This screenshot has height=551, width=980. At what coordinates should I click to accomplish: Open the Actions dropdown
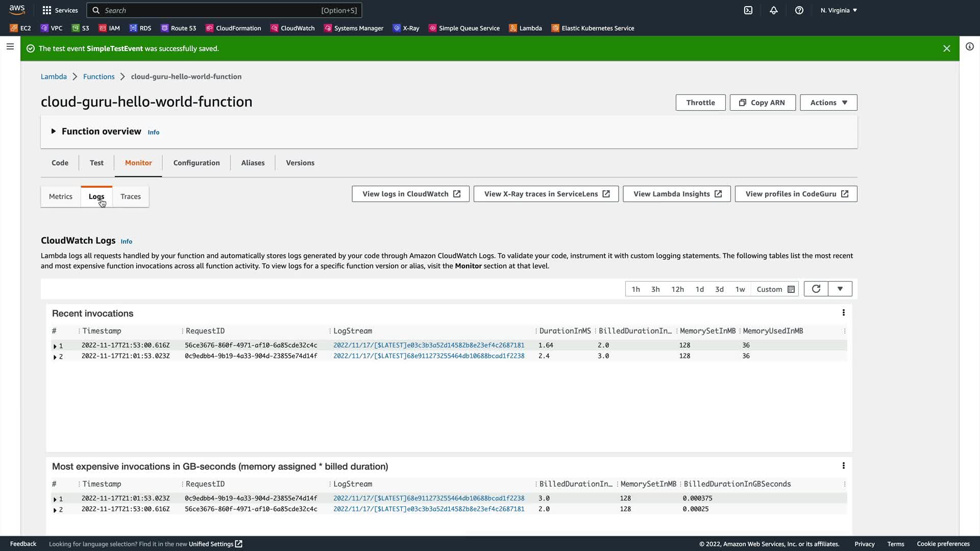828,103
